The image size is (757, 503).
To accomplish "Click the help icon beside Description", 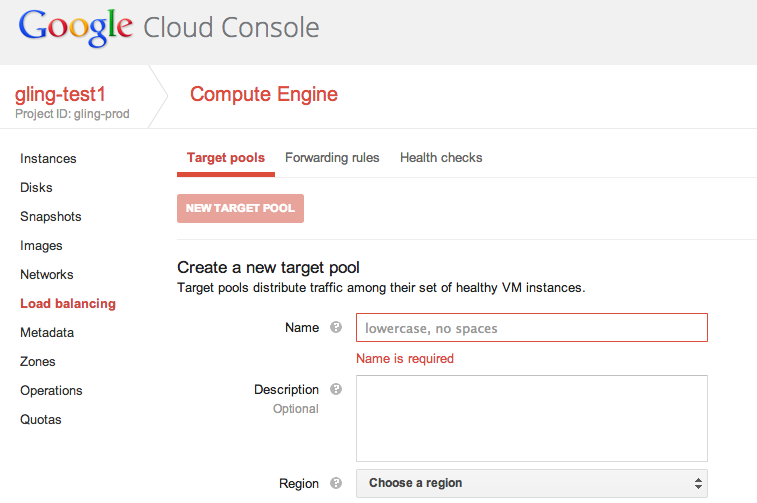I will point(336,390).
